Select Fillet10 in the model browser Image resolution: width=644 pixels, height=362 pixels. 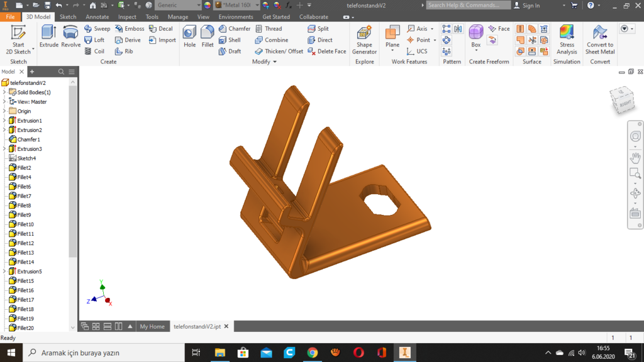pyautogui.click(x=21, y=224)
